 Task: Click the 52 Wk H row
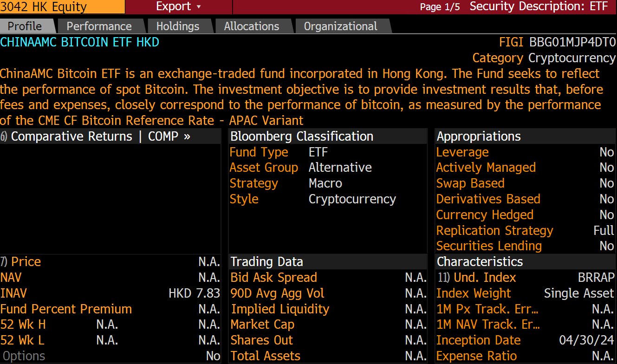110,325
